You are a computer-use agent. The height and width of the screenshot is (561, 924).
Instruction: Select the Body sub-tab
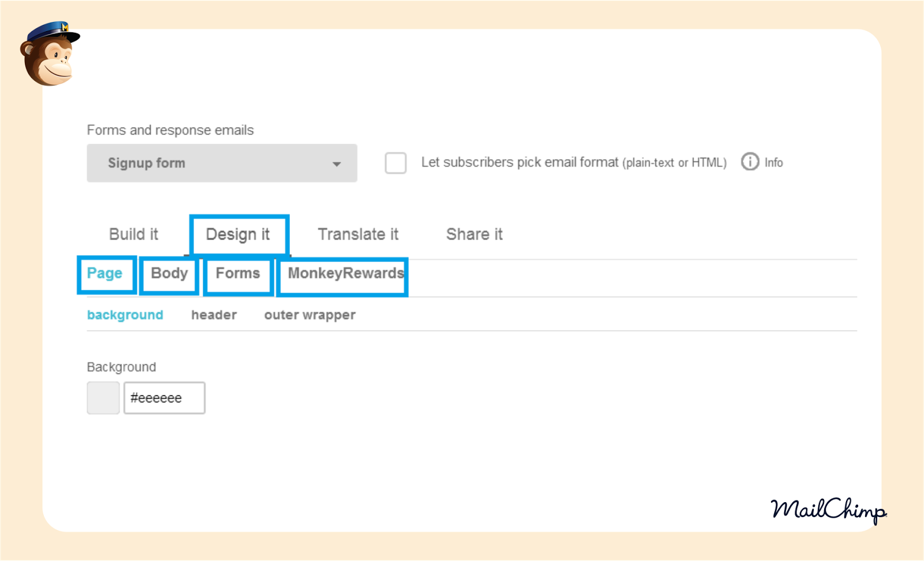point(169,274)
